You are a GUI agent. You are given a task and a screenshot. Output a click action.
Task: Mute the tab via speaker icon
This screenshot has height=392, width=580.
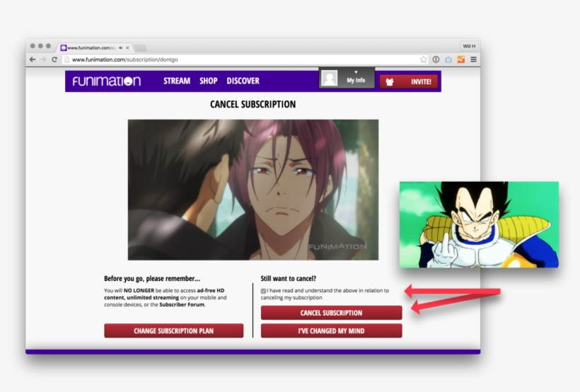pos(120,47)
